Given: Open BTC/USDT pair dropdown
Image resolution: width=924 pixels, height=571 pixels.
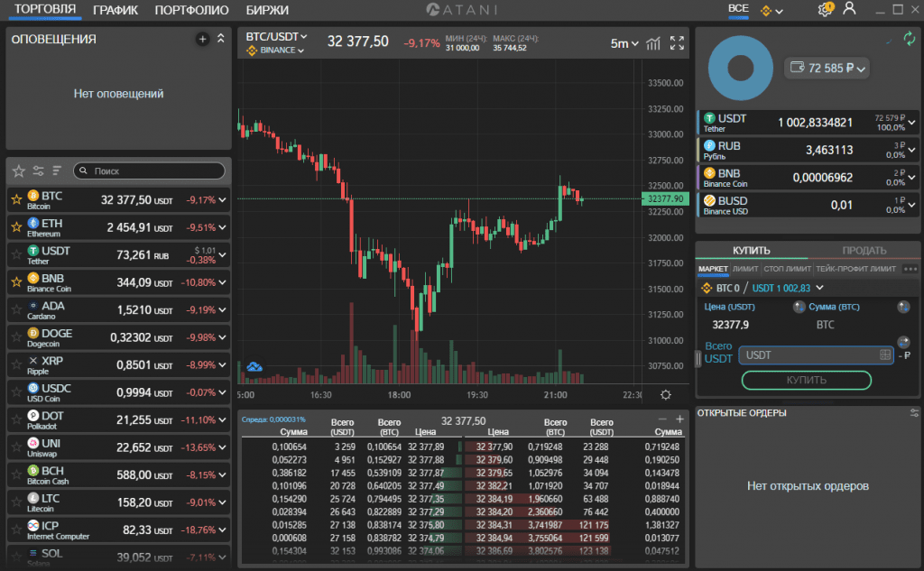Looking at the screenshot, I should click(x=276, y=37).
